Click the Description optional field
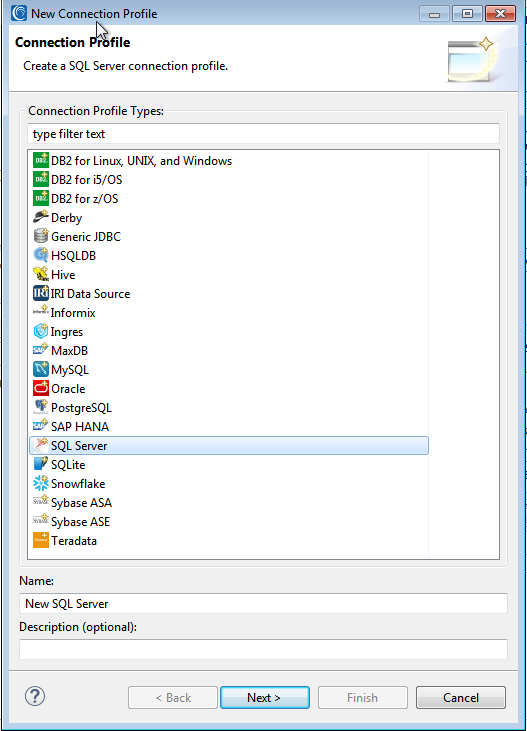 (264, 649)
